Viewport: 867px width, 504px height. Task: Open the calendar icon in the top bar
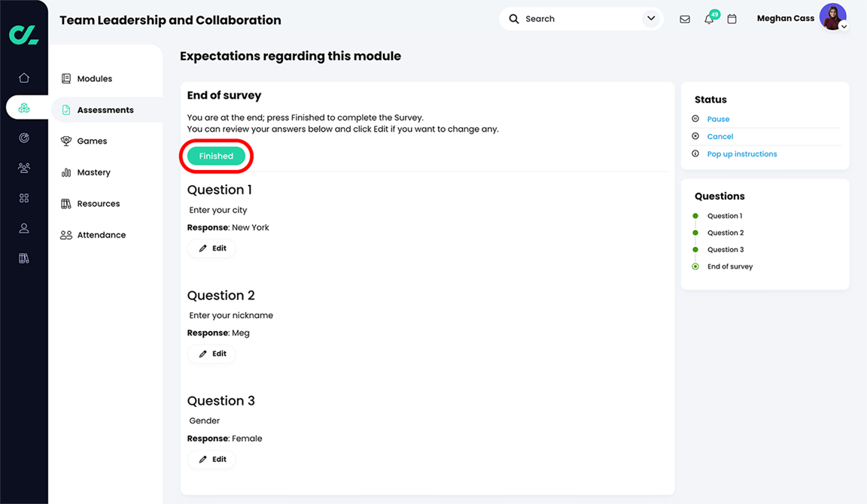tap(732, 18)
